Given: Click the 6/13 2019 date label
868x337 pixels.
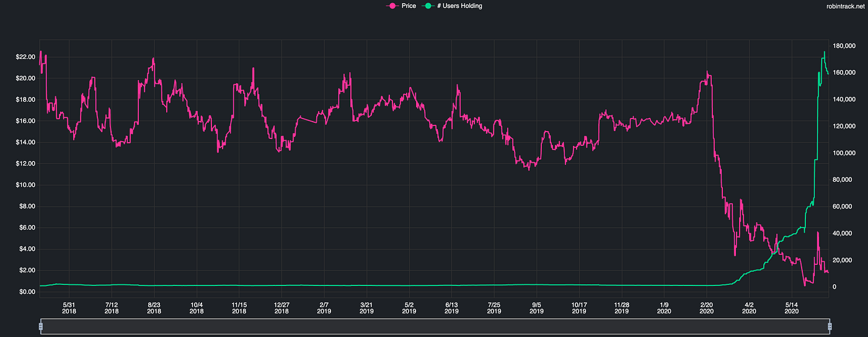Looking at the screenshot, I should point(451,308).
